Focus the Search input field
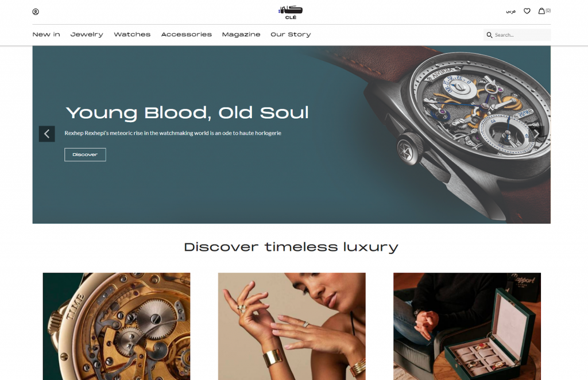 click(x=517, y=35)
